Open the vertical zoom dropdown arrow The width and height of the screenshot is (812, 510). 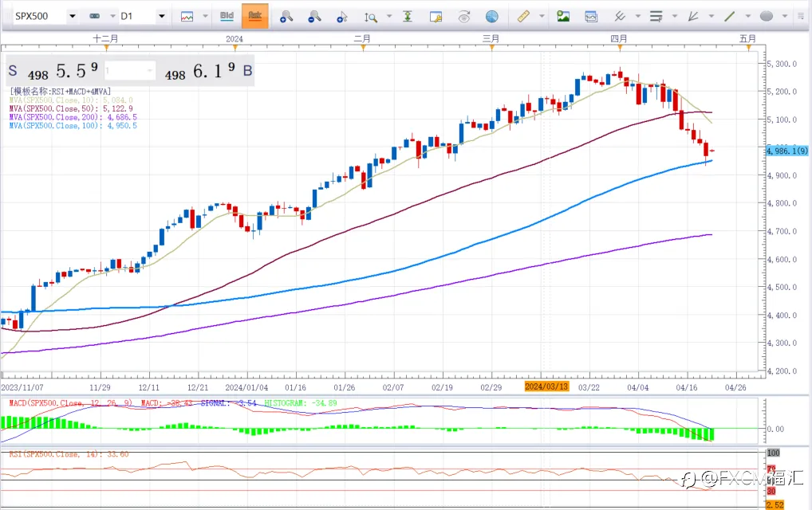389,16
